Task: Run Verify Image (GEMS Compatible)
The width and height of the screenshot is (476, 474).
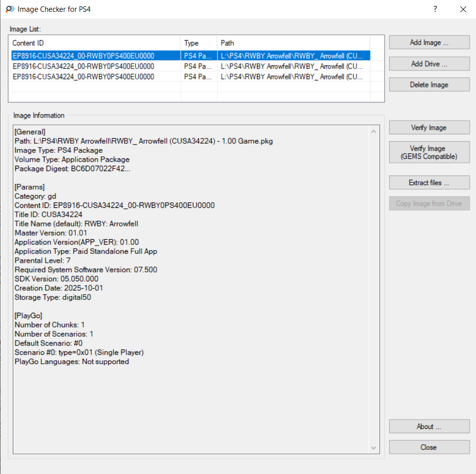Action: coord(429,152)
